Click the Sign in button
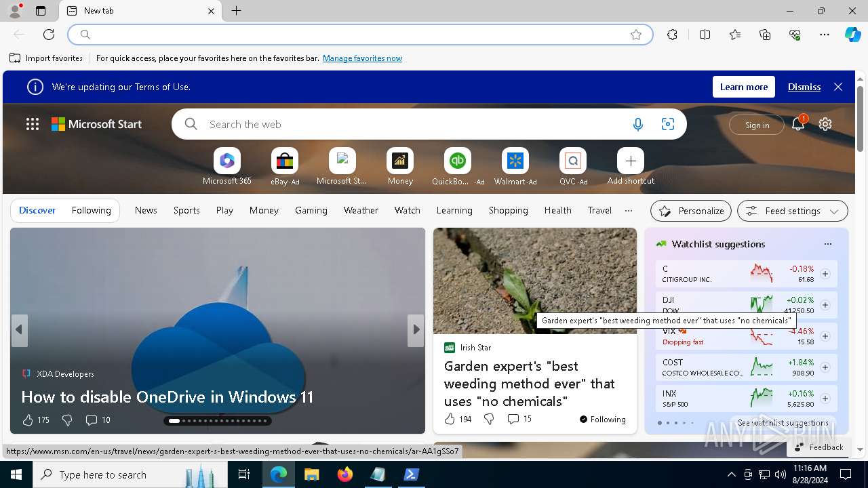 click(x=757, y=125)
